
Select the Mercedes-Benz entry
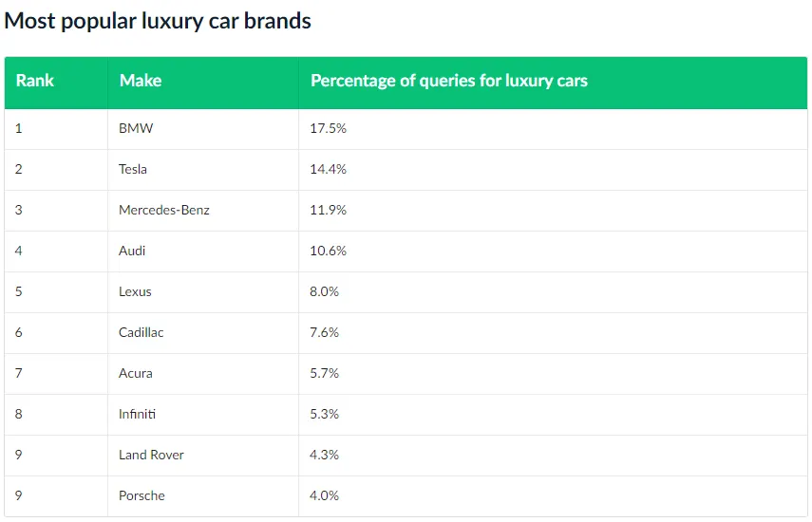pyautogui.click(x=164, y=210)
